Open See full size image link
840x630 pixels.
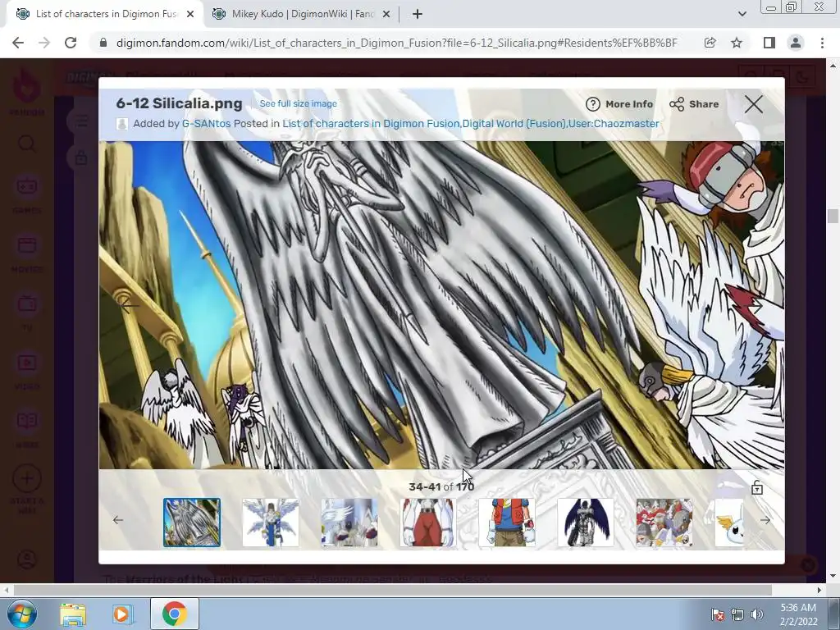[299, 103]
